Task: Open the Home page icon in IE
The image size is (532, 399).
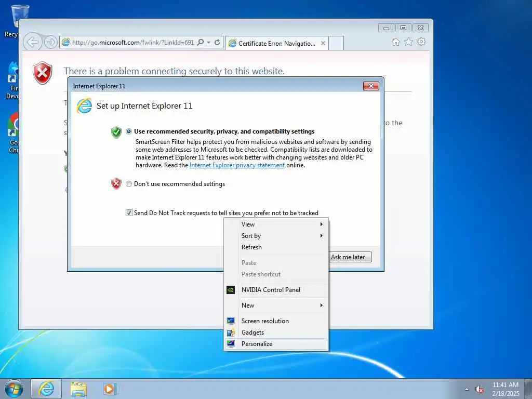Action: point(395,42)
